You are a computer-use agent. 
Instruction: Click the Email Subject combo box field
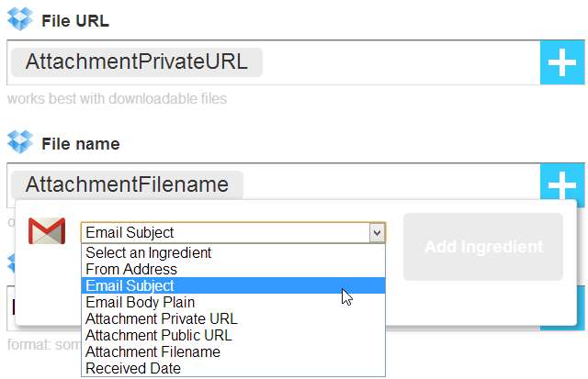click(225, 233)
